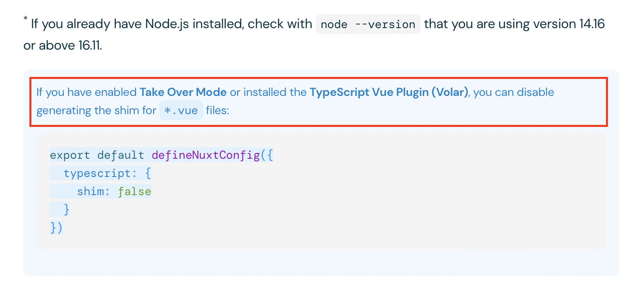Click the 'shim:' key in the code

(x=94, y=192)
